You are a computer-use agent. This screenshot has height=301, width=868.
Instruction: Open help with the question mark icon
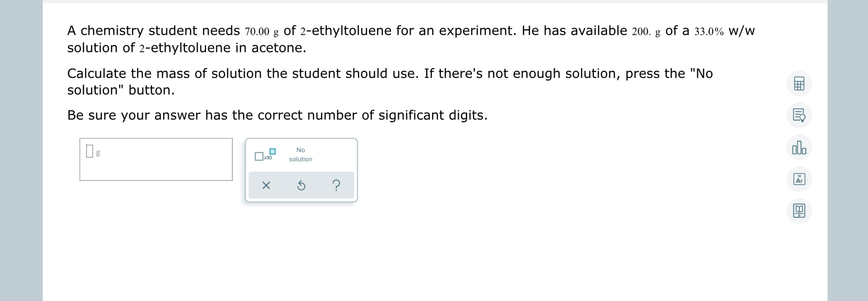[x=337, y=185]
